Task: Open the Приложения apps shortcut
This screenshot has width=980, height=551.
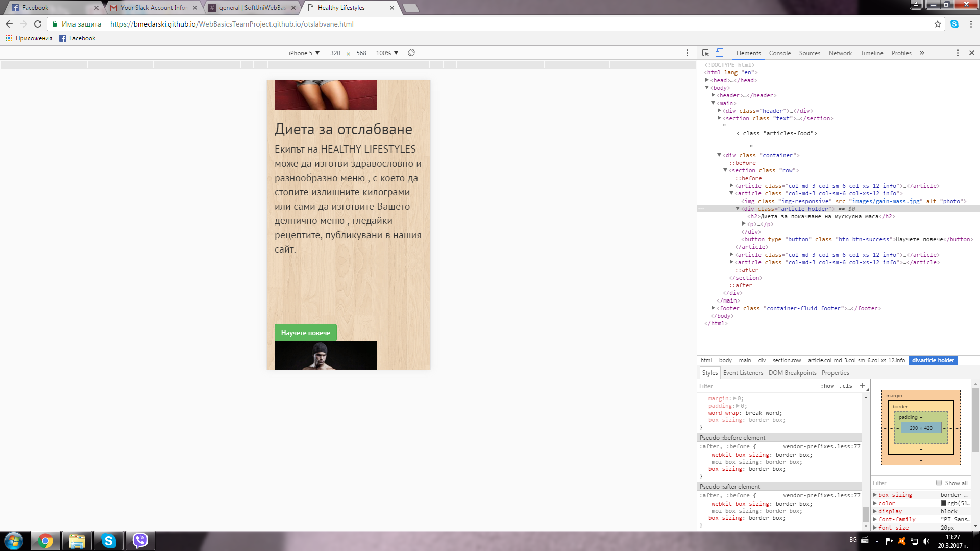Action: point(29,38)
